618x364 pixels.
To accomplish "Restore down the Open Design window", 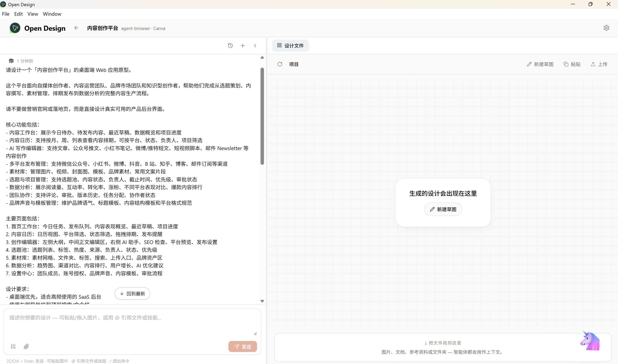I will click(x=591, y=4).
